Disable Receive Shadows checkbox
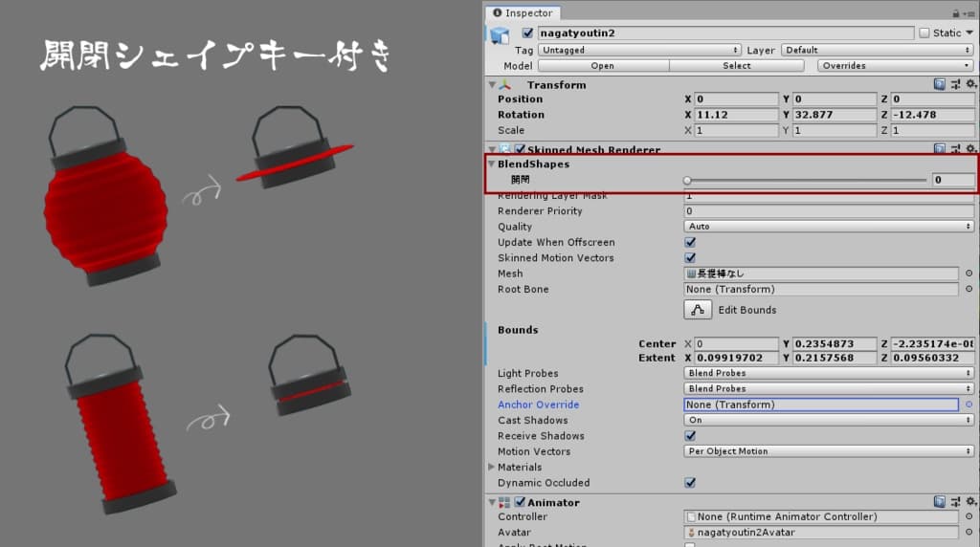 (690, 436)
